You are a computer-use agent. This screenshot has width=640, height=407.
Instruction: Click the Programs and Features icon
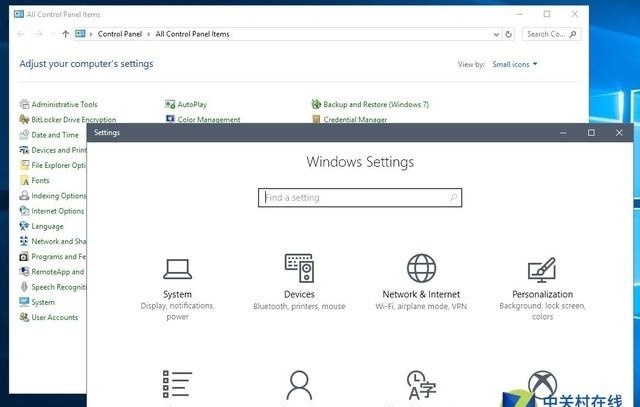point(24,256)
